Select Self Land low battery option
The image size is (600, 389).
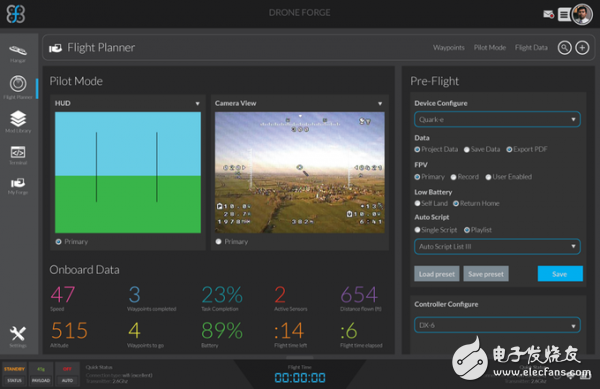coord(417,203)
